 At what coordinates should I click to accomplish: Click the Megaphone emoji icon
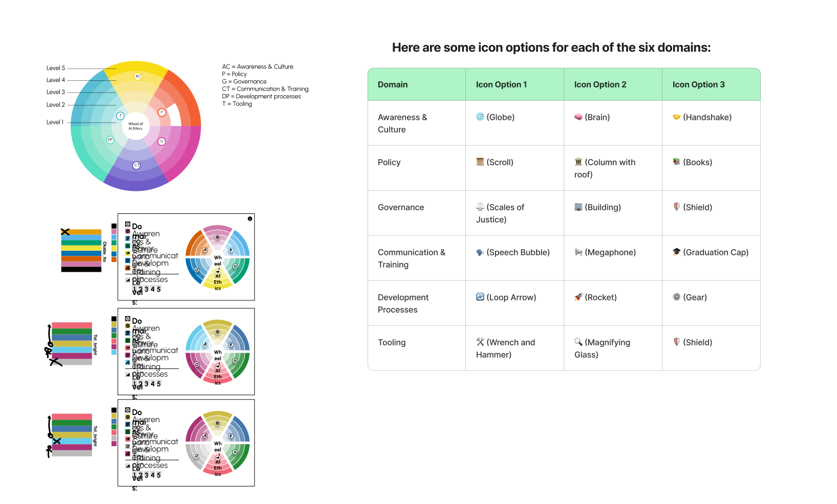(x=578, y=252)
